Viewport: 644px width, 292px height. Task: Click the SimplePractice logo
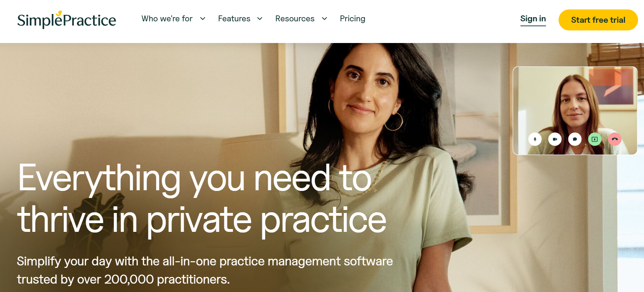66,20
